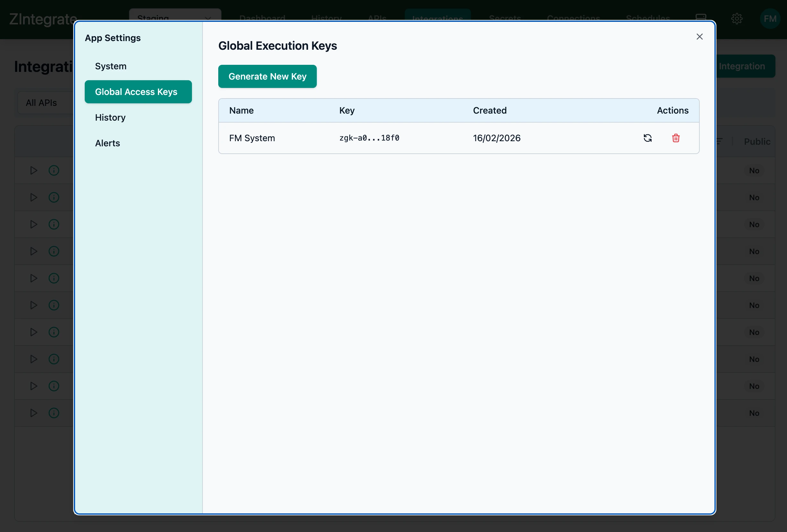Toggle the Public No badge on the last row

[x=755, y=413]
